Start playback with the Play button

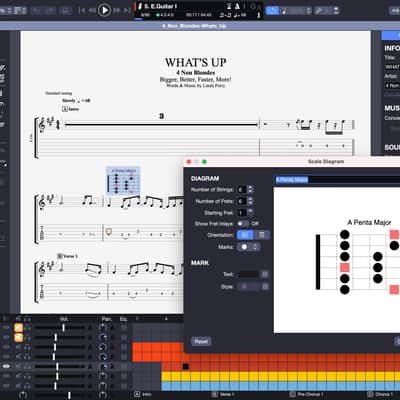[x=104, y=10]
